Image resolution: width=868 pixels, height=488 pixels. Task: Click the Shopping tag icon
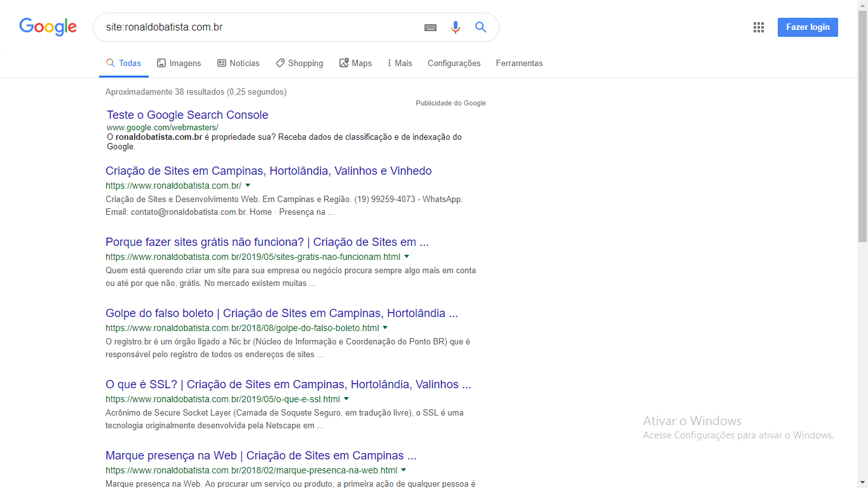(x=280, y=63)
